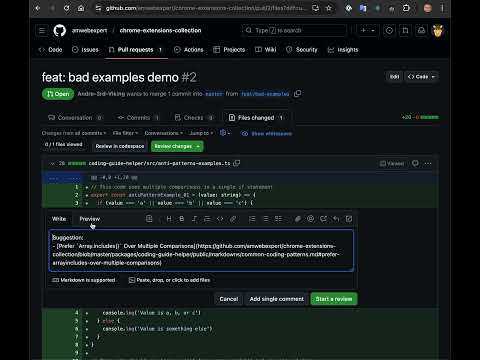Insert an unordered list in comment
480x360 pixels.
265,219
